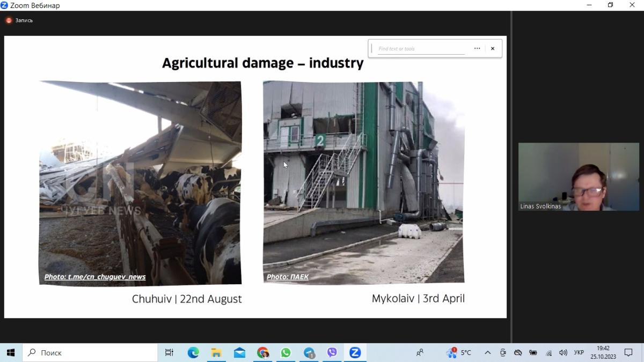Viewport: 644px width, 362px height.
Task: Select the Zoom taskbar icon
Action: point(355,352)
